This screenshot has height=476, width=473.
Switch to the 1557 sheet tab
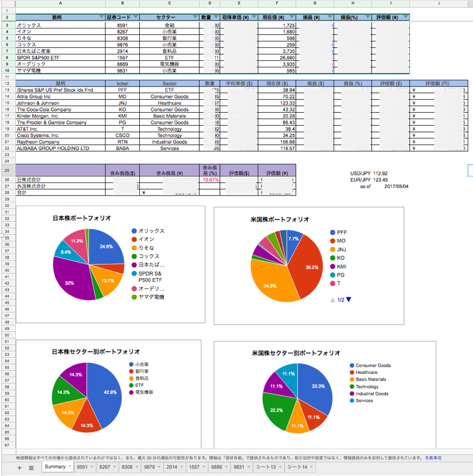[x=197, y=467]
